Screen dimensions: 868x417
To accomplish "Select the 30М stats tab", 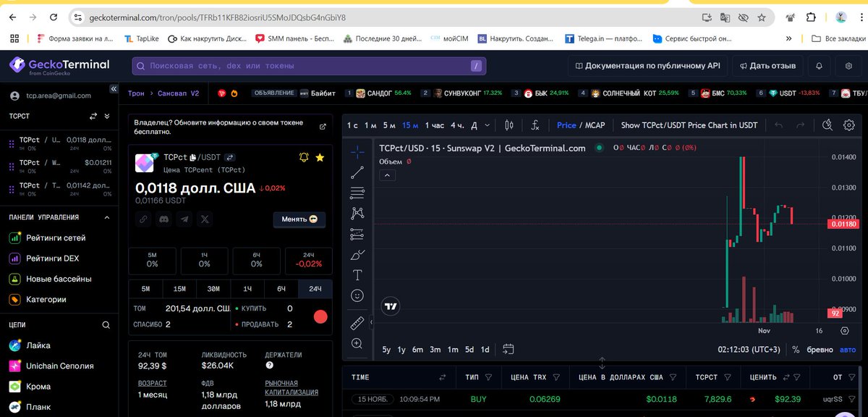I will (x=213, y=289).
